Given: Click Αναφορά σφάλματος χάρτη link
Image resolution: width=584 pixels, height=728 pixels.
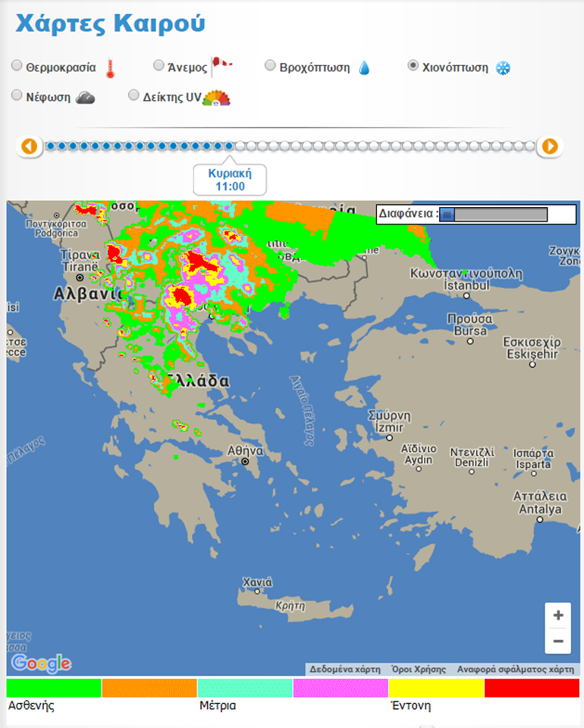Looking at the screenshot, I should point(515,670).
